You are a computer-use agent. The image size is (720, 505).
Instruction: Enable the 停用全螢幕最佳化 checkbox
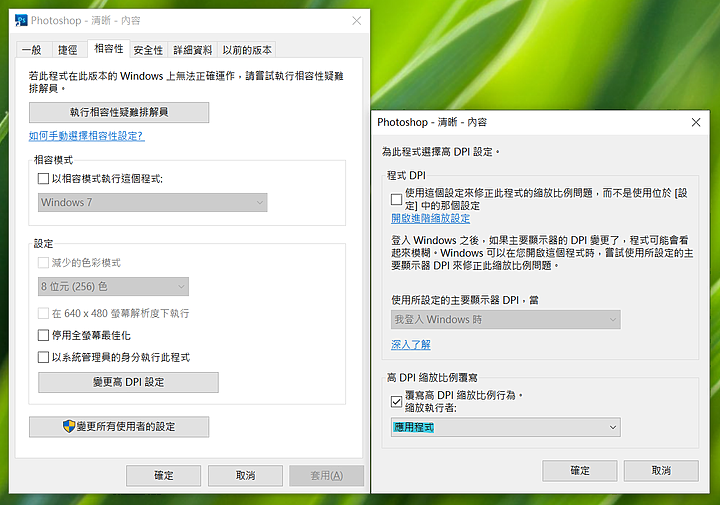(43, 335)
